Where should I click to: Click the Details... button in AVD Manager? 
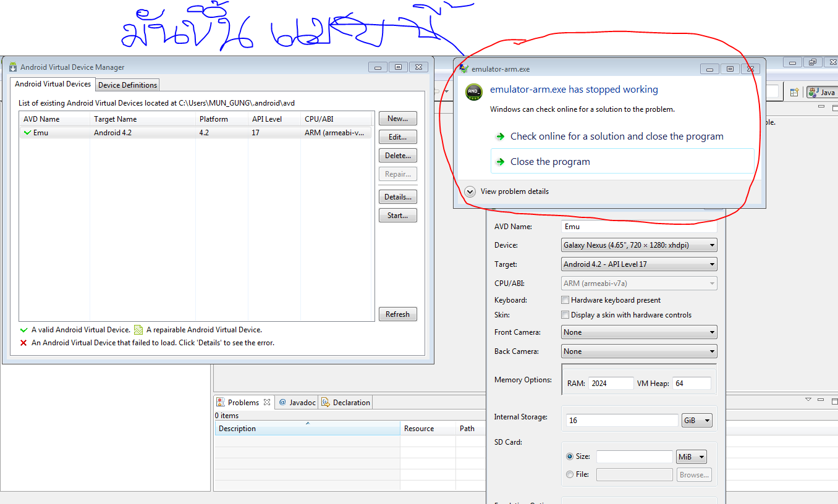tap(398, 197)
